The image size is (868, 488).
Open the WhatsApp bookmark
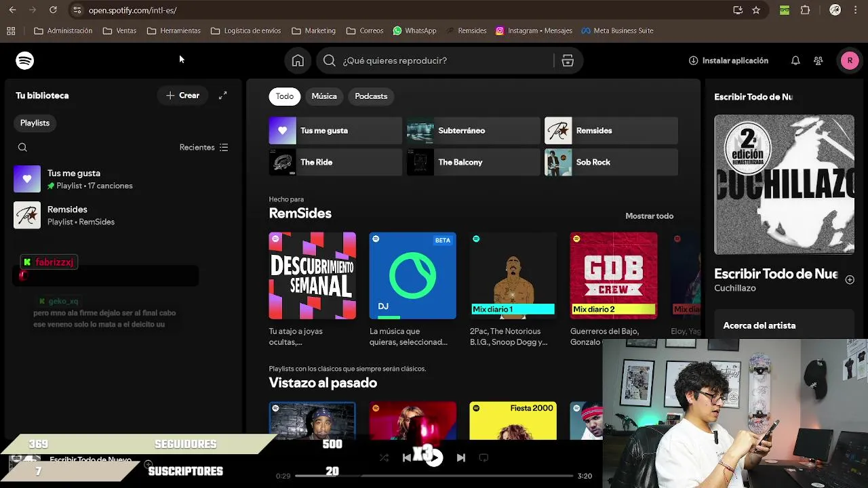point(414,30)
